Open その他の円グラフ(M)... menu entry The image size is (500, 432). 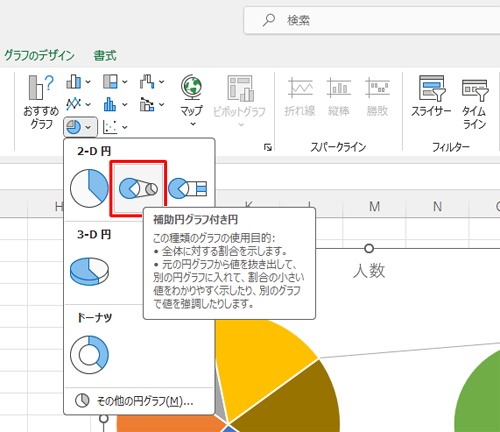click(x=139, y=401)
